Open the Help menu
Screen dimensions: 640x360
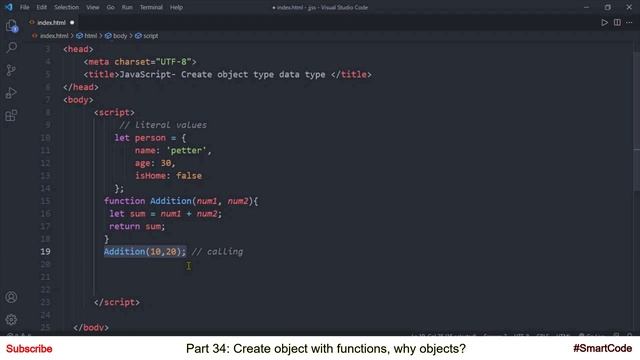176,7
